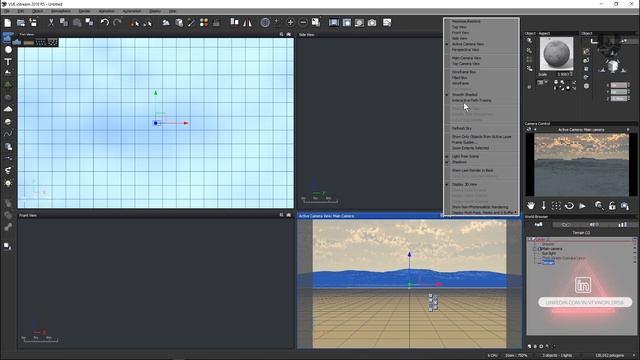Click the Redo arrow icon
The height and width of the screenshot is (360, 640).
(x=118, y=22)
